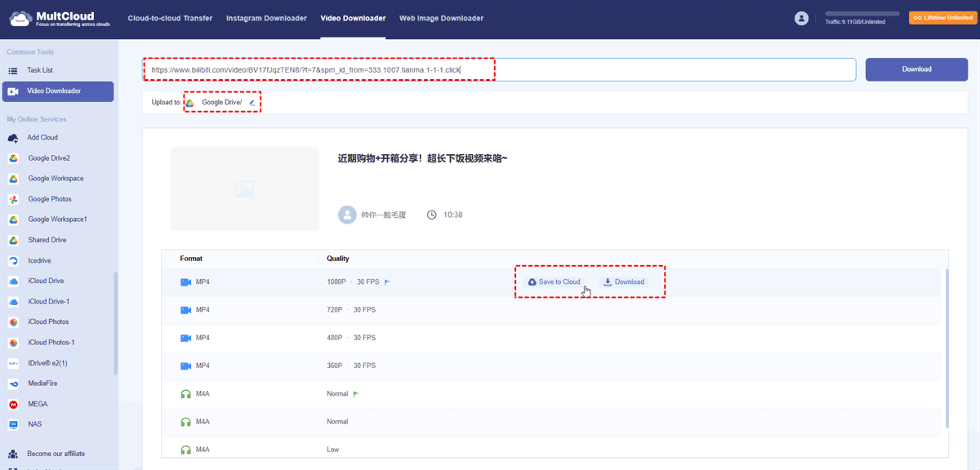Screen dimensions: 980x470
Task: Click the camera icon of 720P row
Action: pos(185,309)
